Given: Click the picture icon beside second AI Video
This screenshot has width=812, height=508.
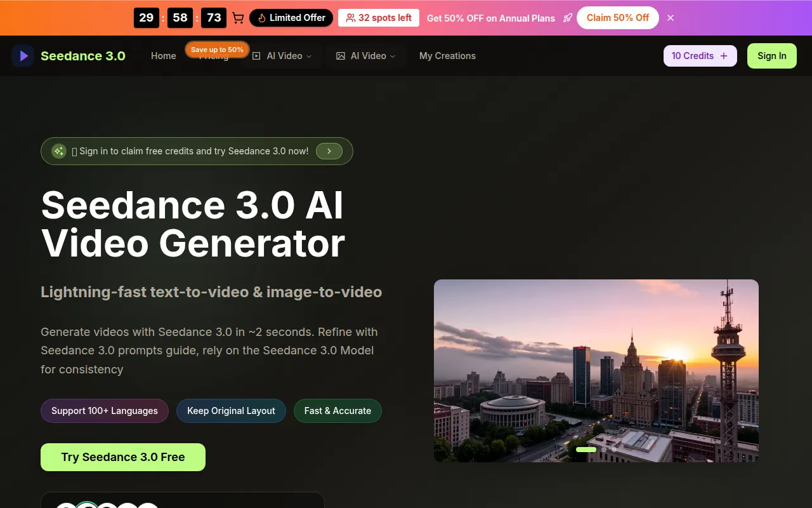Looking at the screenshot, I should [341, 56].
